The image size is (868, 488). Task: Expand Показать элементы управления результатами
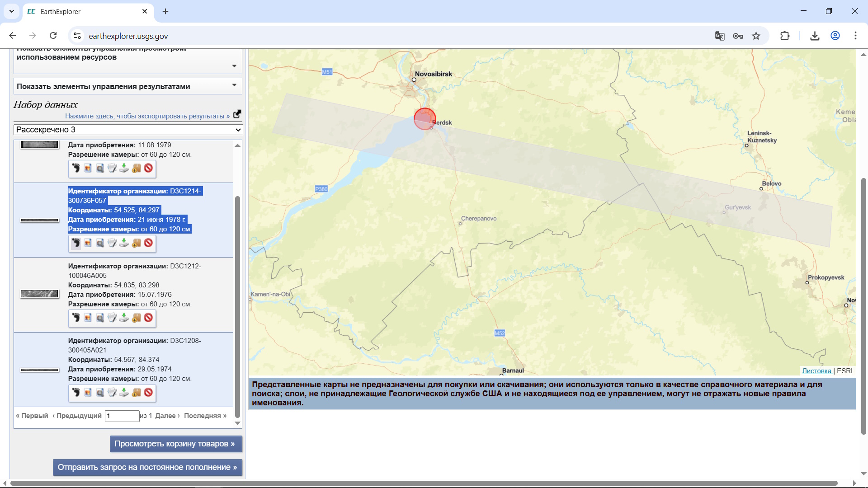tap(128, 86)
